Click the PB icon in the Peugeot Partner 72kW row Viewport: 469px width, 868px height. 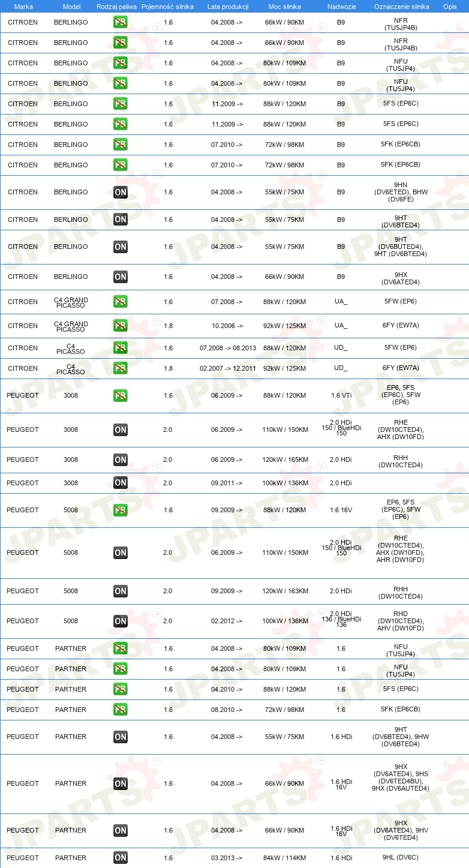[121, 710]
